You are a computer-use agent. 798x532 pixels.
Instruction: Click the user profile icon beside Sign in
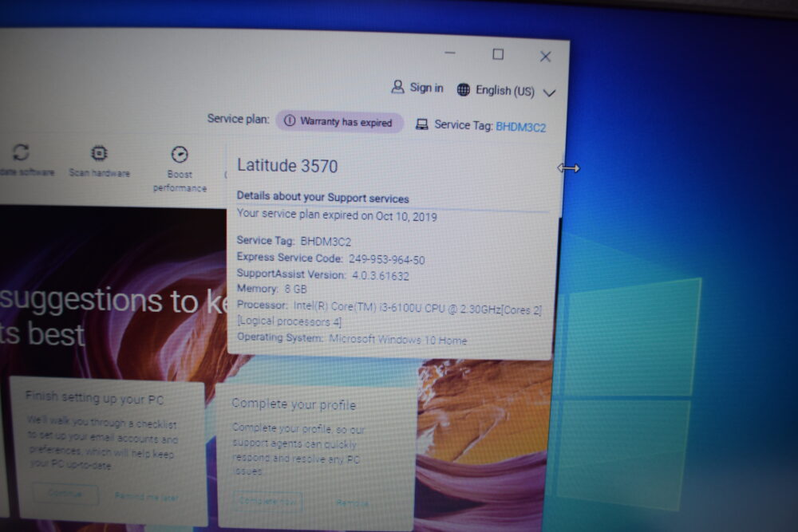(397, 87)
